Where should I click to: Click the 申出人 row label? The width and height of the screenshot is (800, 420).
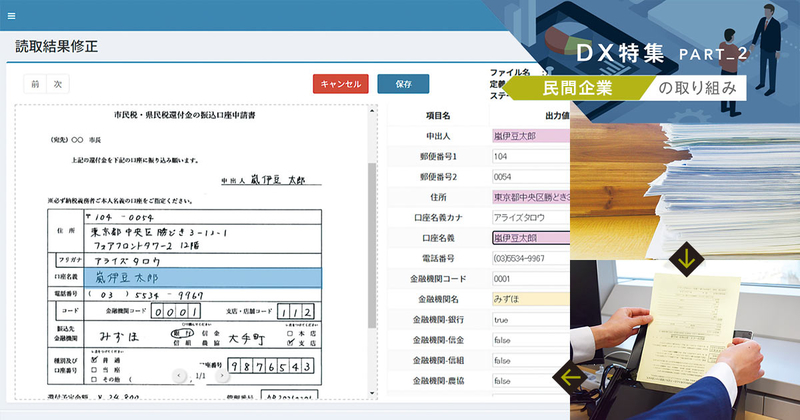pos(438,136)
